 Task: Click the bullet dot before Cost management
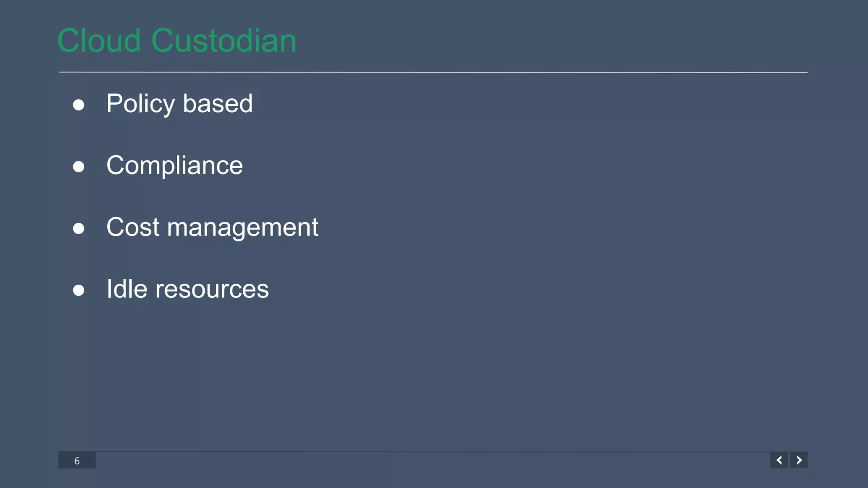pos(78,228)
